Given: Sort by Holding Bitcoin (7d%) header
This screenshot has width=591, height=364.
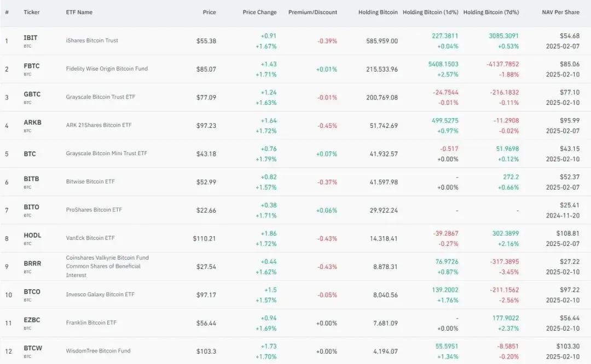Looking at the screenshot, I should pyautogui.click(x=491, y=12).
